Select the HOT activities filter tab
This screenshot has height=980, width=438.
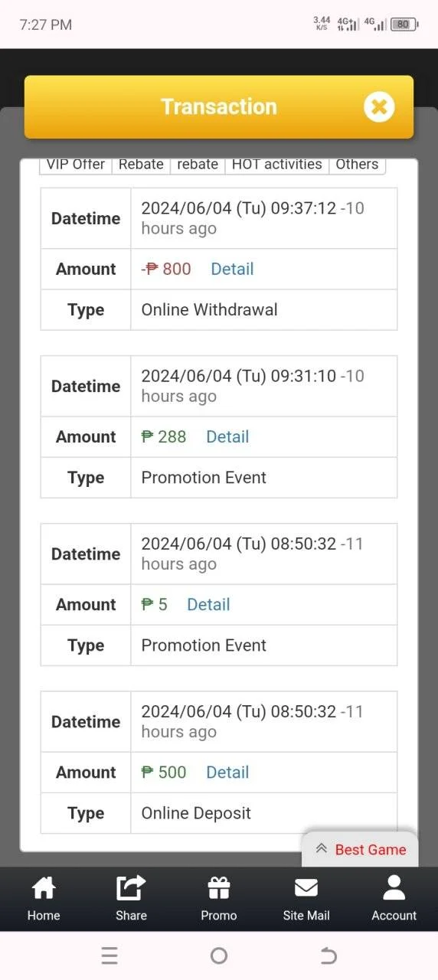click(x=277, y=165)
